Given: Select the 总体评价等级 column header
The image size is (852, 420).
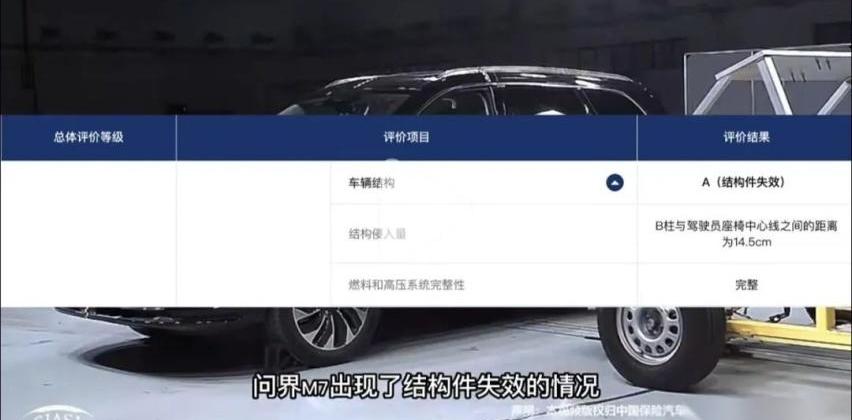Looking at the screenshot, I should pos(89,137).
